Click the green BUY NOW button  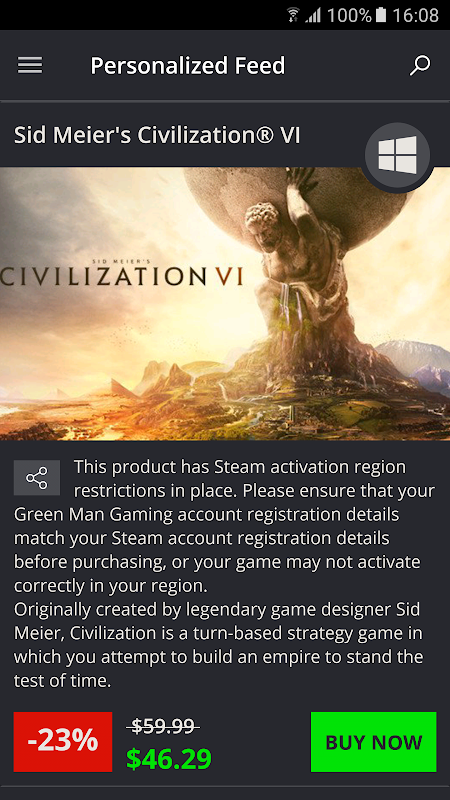click(x=373, y=742)
